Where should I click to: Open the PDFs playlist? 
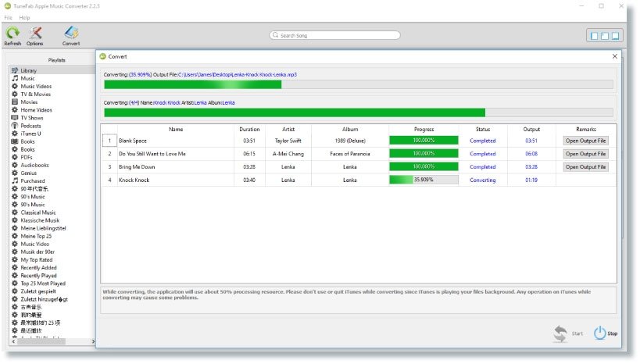(x=27, y=158)
